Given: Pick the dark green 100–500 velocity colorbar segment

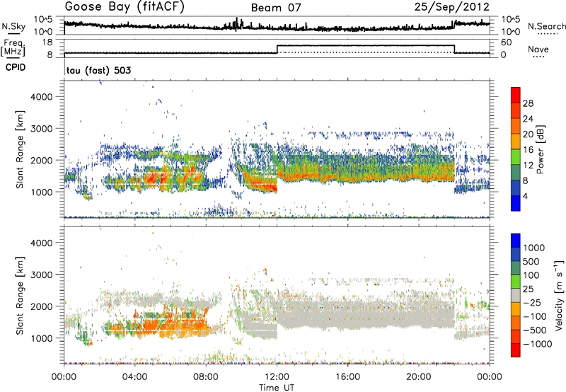Looking at the screenshot, I should (516, 268).
